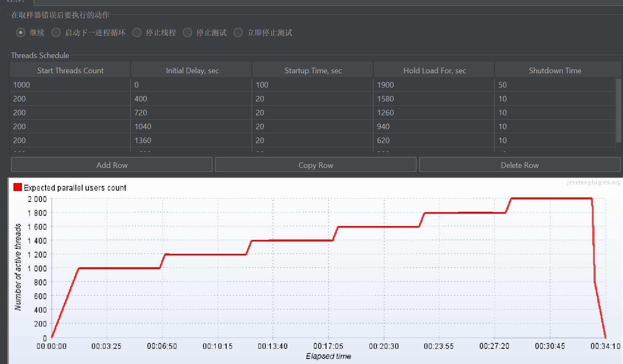The height and width of the screenshot is (364, 623).
Task: Select the hold load cell with value 1580
Action: tap(434, 98)
